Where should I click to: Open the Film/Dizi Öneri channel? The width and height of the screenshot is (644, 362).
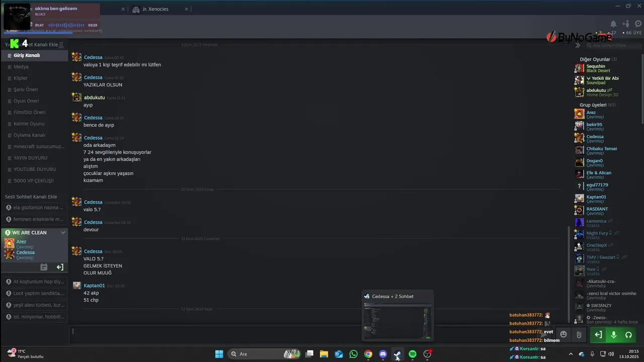pyautogui.click(x=34, y=112)
